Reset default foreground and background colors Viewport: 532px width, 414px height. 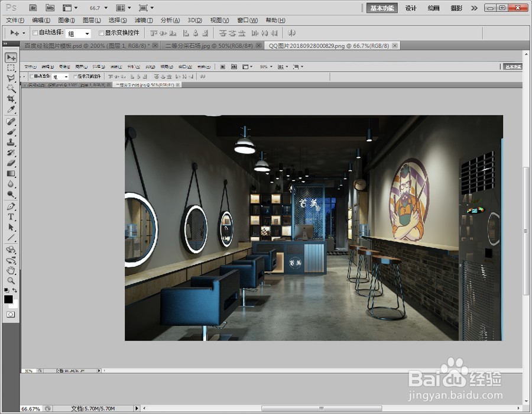point(7,290)
